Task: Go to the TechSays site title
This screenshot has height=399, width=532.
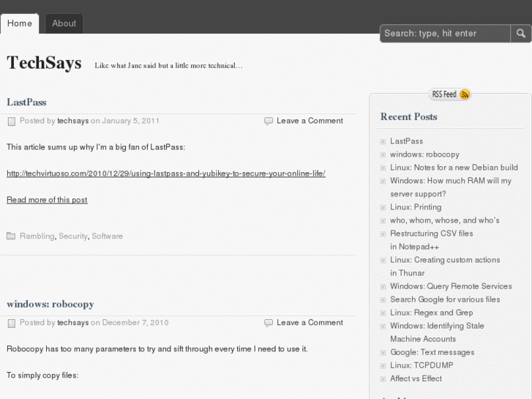Action: (44, 63)
